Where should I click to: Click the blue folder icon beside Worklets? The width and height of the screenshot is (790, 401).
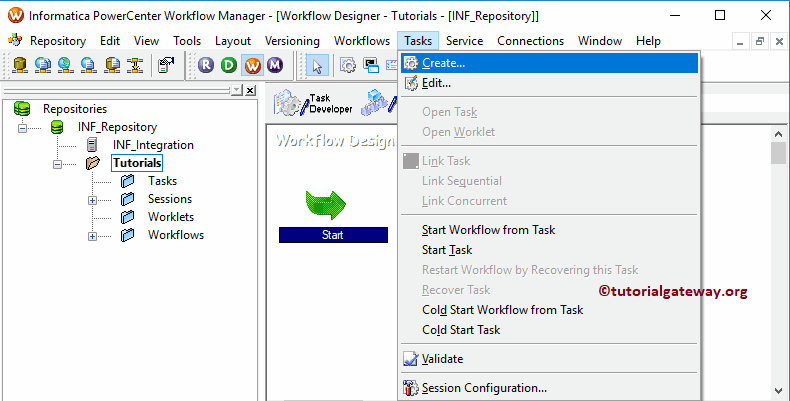click(x=127, y=217)
